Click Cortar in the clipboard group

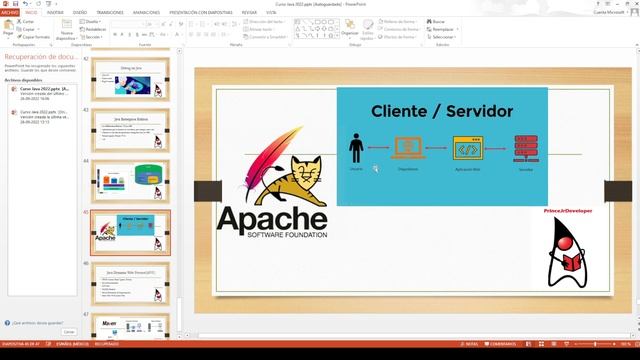[25, 21]
